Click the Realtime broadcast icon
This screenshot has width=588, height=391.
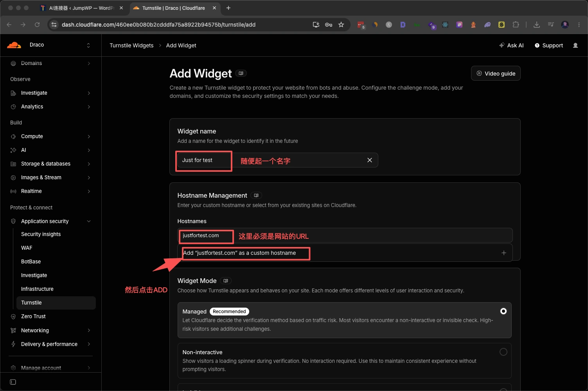[13, 191]
